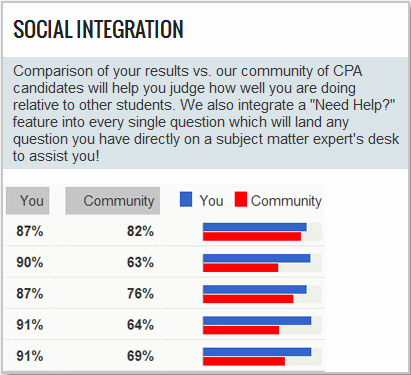Click the blue bar in the 91% vs 69% row
Screen dimensions: 411x375
[x=257, y=352]
